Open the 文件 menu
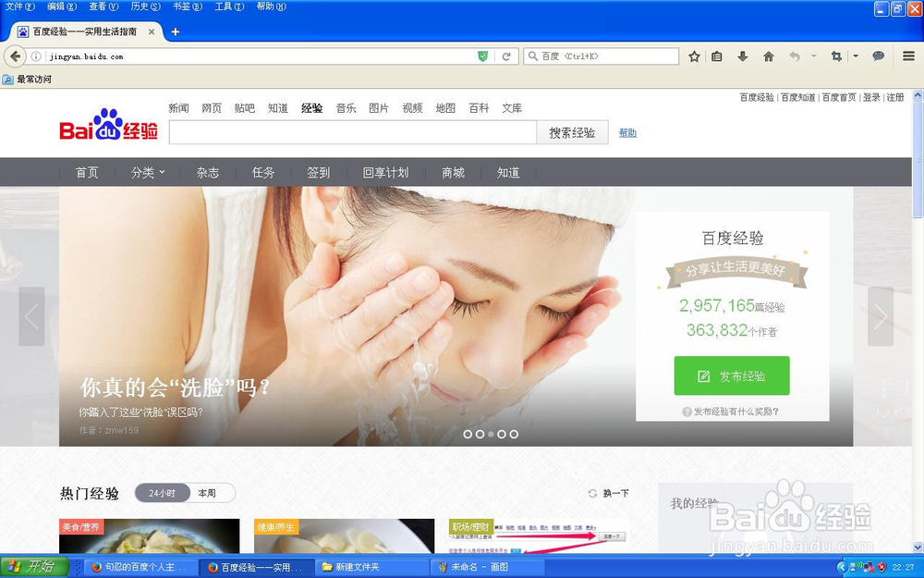 19,6
